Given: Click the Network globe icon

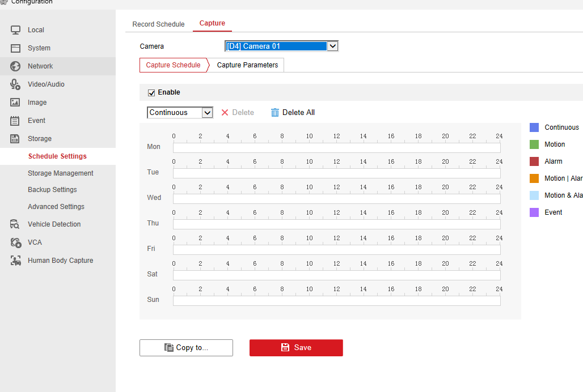Looking at the screenshot, I should click(x=16, y=66).
